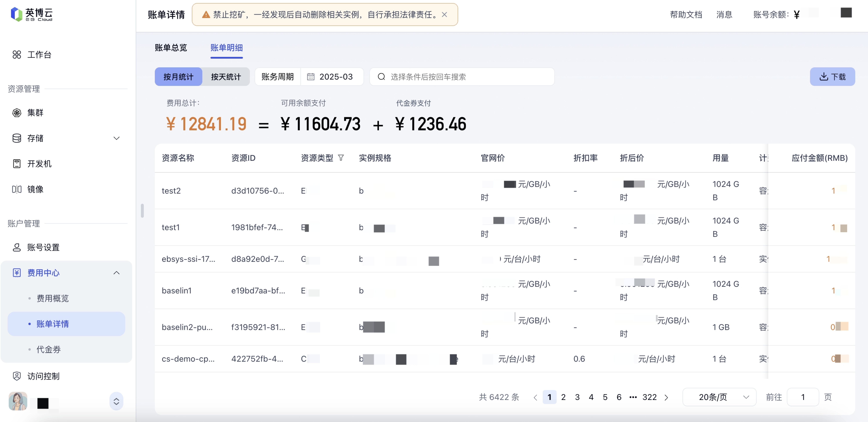868x422 pixels.
Task: Click the next page arrow
Action: pyautogui.click(x=666, y=397)
